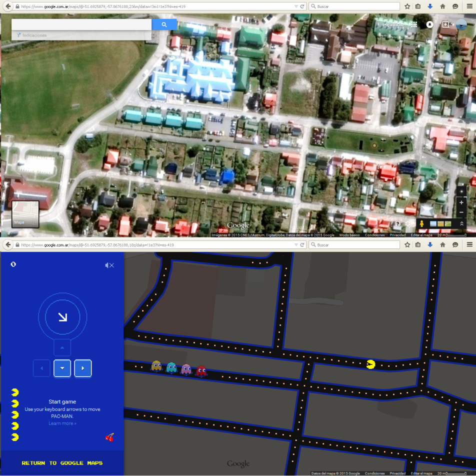Open Google notifications bell
This screenshot has height=476, width=476.
tap(429, 24)
